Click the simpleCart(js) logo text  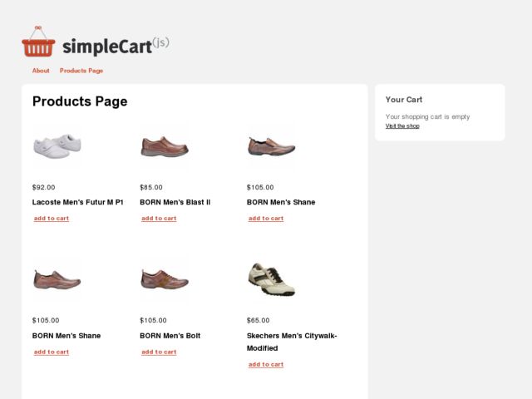(x=116, y=46)
